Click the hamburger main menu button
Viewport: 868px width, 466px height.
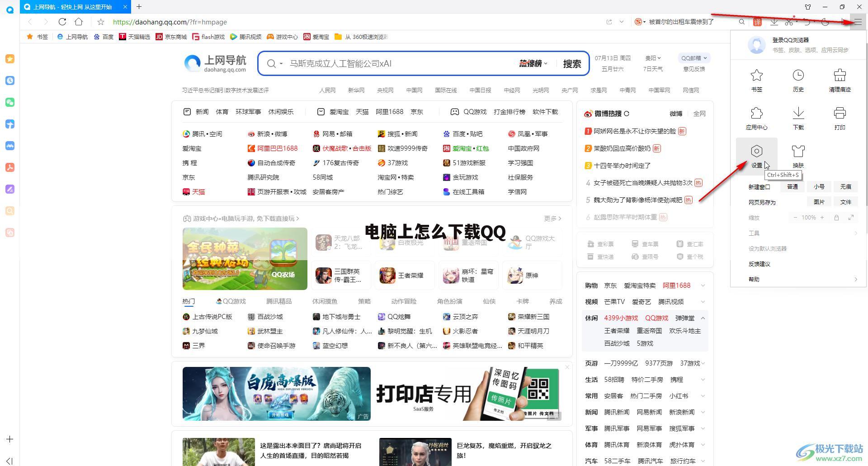point(858,22)
